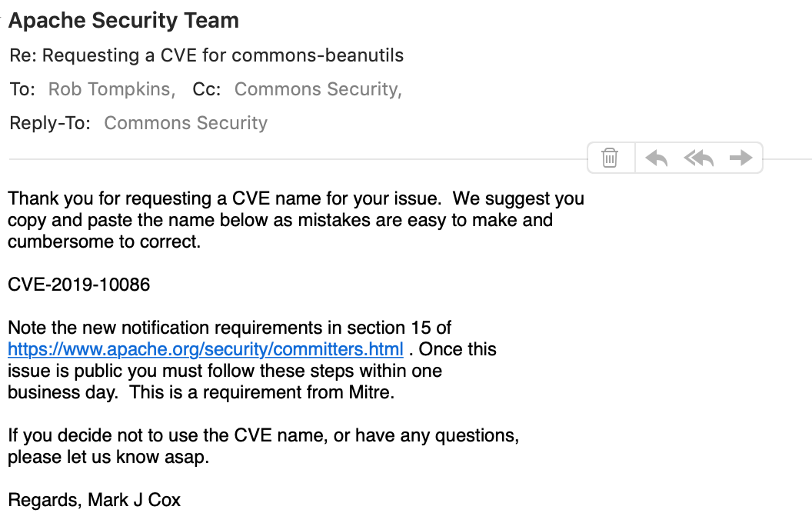The width and height of the screenshot is (812, 523).
Task: Click "please let us know asap" line
Action: pyautogui.click(x=108, y=457)
